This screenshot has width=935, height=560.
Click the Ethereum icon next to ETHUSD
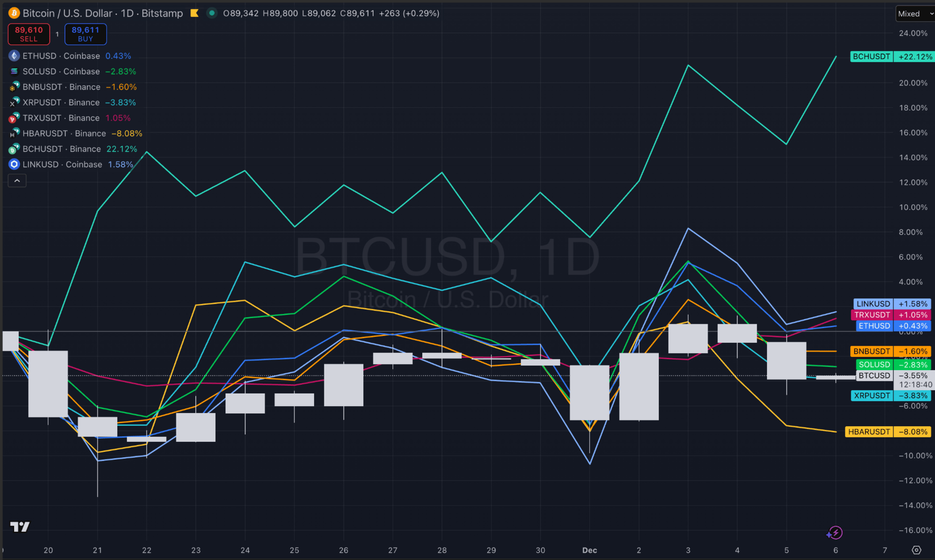(x=14, y=56)
